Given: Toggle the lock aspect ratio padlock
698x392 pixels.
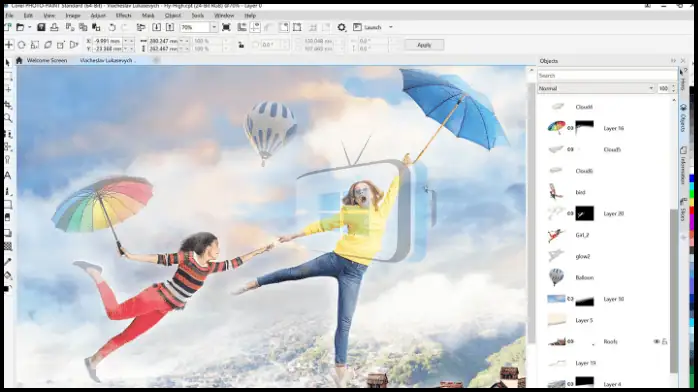Looking at the screenshot, I should [241, 45].
